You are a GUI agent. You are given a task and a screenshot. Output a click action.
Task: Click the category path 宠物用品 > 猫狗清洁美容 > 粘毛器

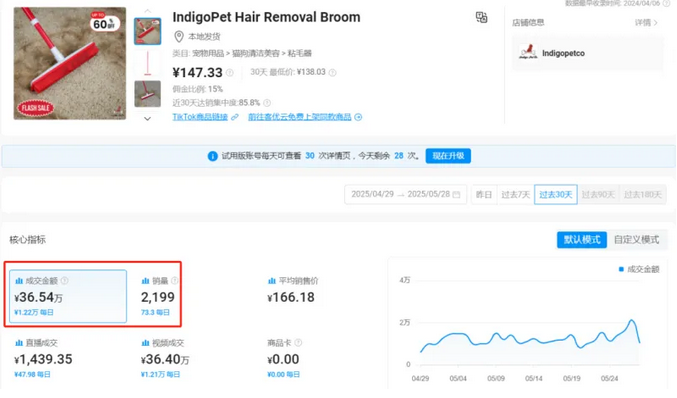coord(252,54)
